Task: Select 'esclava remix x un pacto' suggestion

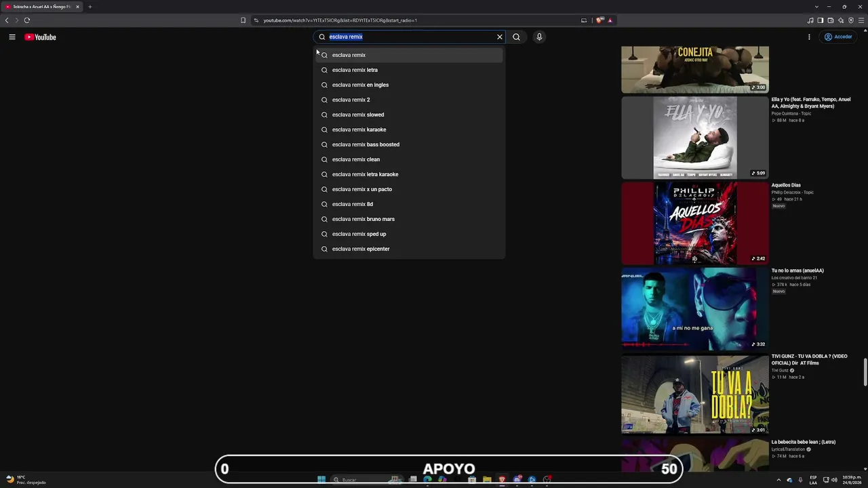Action: click(x=409, y=189)
